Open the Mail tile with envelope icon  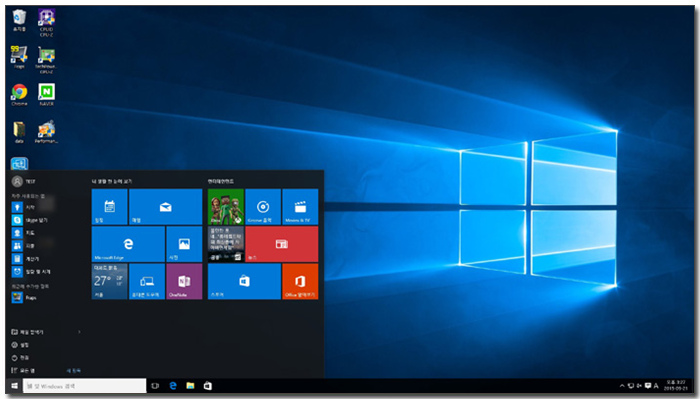[x=166, y=207]
